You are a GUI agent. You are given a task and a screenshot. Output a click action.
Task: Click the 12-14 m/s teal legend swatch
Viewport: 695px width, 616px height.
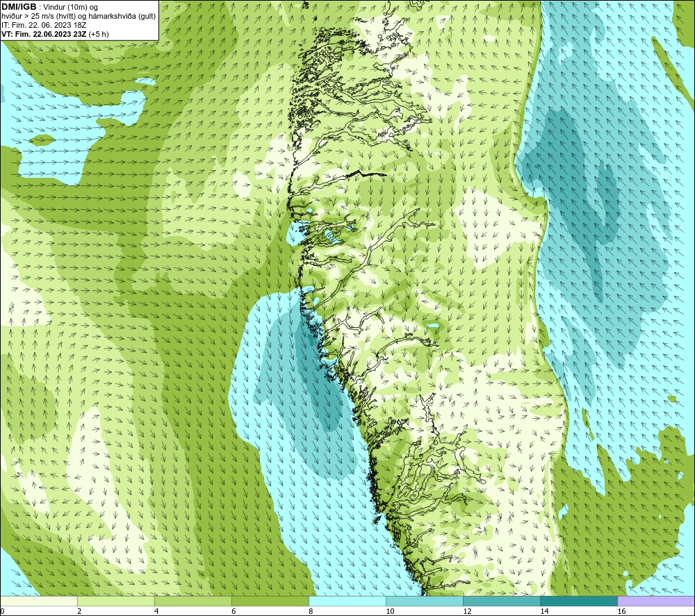coord(501,601)
